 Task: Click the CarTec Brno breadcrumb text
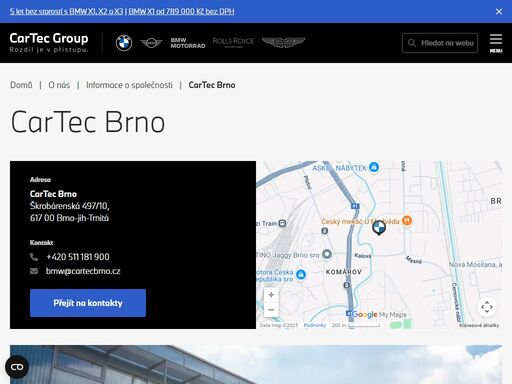tap(212, 85)
